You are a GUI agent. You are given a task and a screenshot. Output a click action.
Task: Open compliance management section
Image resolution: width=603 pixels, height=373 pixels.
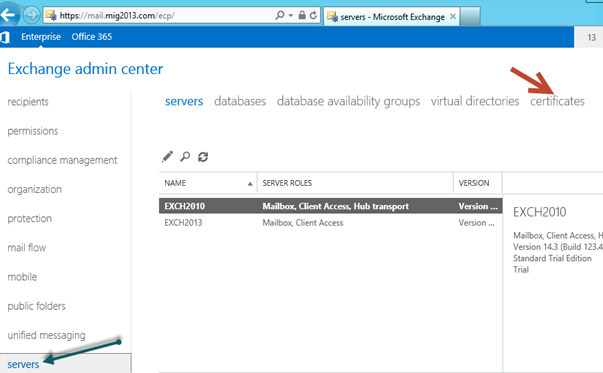[x=62, y=160]
